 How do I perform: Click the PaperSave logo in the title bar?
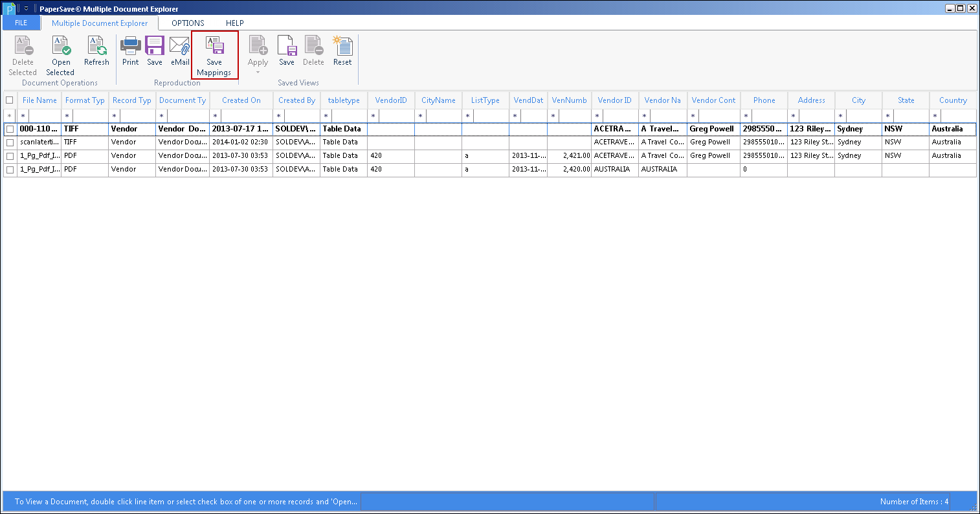point(10,8)
